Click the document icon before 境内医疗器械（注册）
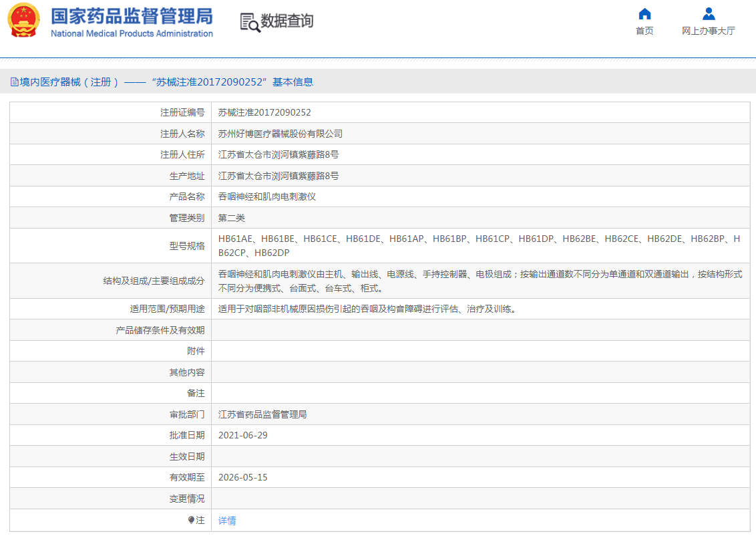756x538 pixels. click(x=15, y=82)
